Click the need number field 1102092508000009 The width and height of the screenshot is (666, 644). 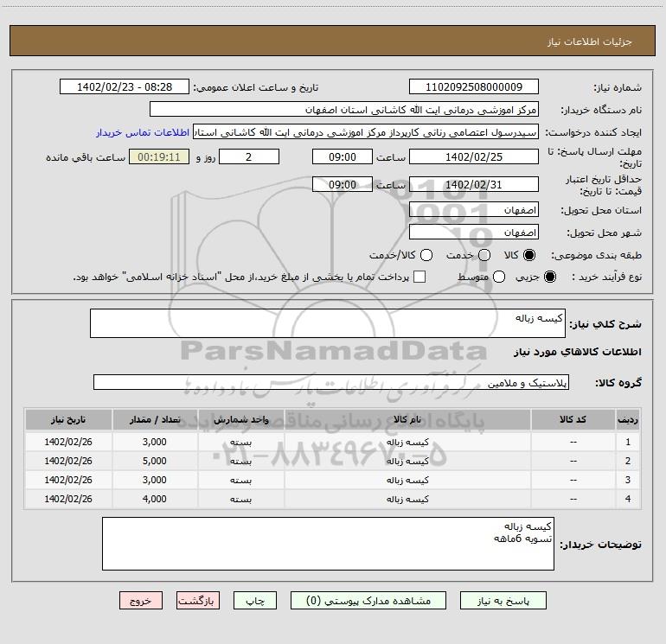click(474, 86)
